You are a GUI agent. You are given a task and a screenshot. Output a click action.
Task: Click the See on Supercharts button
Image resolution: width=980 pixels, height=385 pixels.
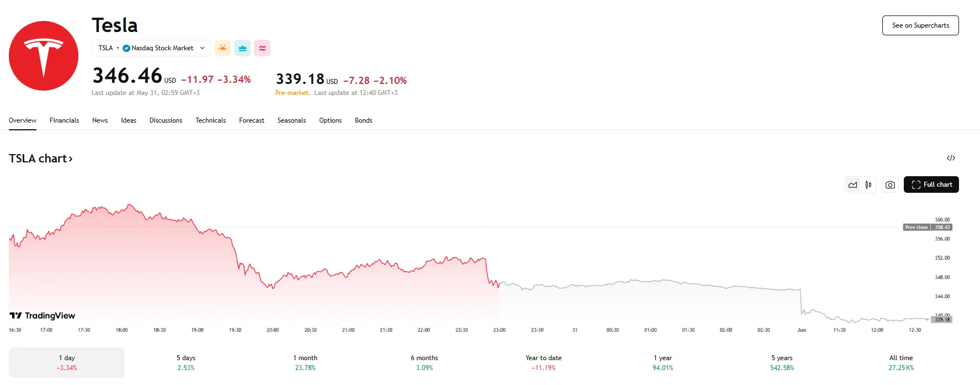point(920,25)
